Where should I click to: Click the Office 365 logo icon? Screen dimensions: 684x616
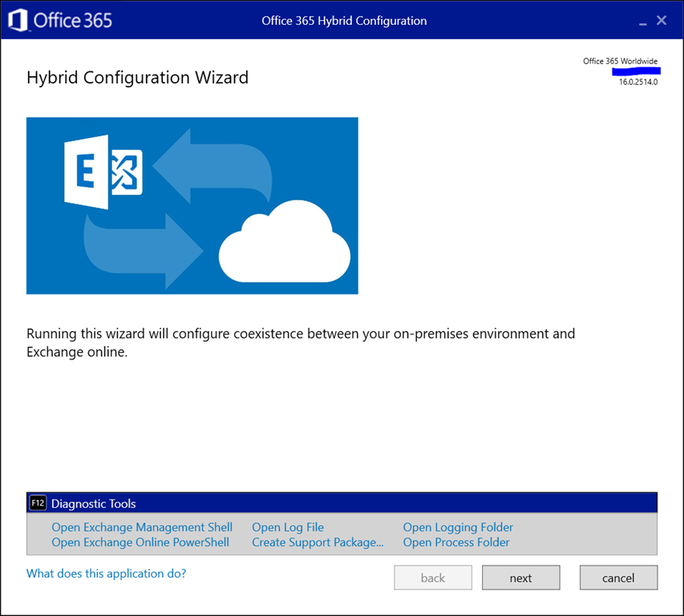18,20
